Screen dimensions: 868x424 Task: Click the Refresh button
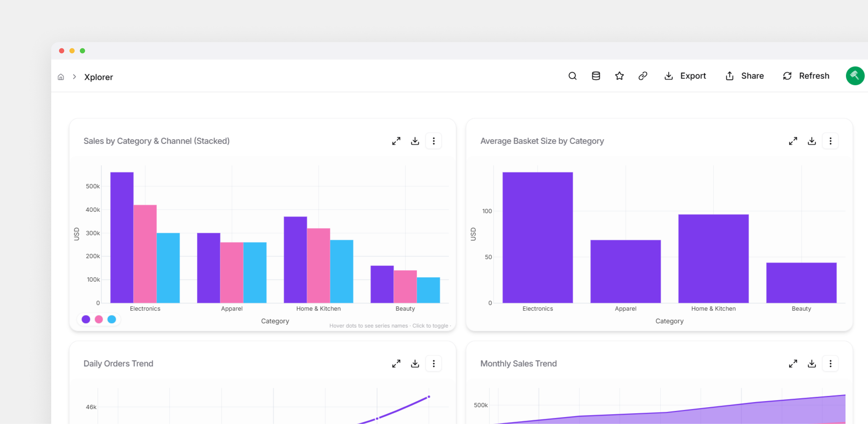[806, 76]
